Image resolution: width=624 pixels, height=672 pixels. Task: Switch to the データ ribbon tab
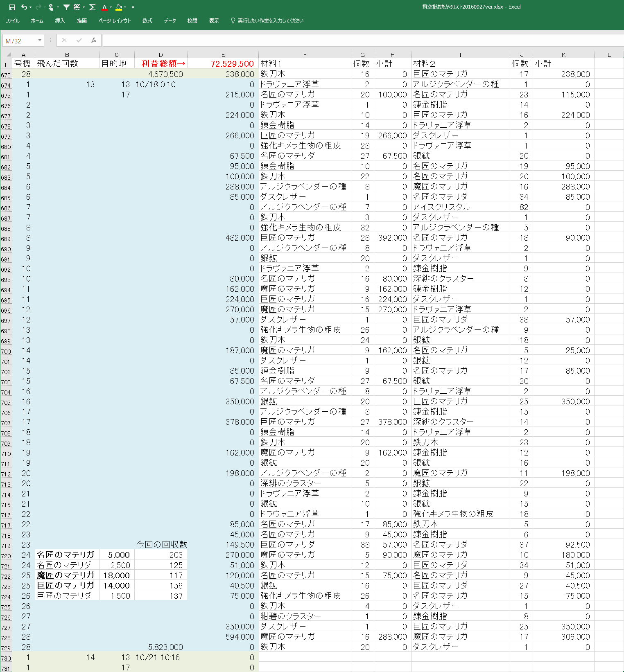point(170,21)
